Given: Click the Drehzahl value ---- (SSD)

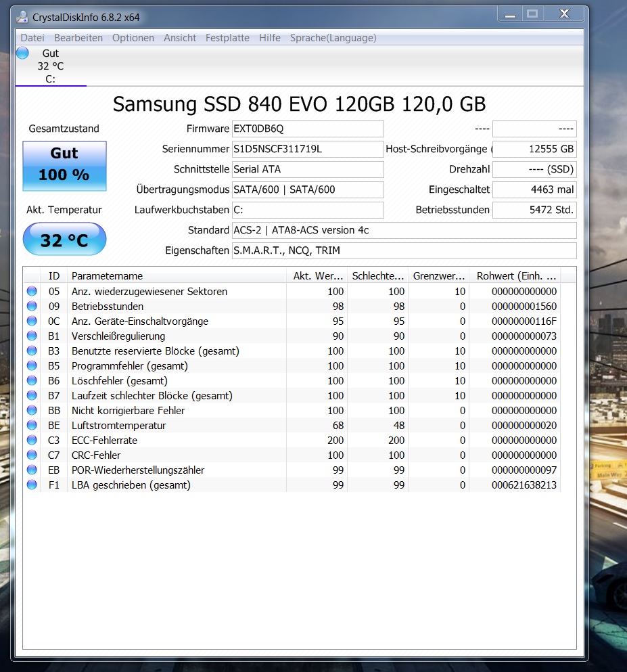Looking at the screenshot, I should 534,169.
